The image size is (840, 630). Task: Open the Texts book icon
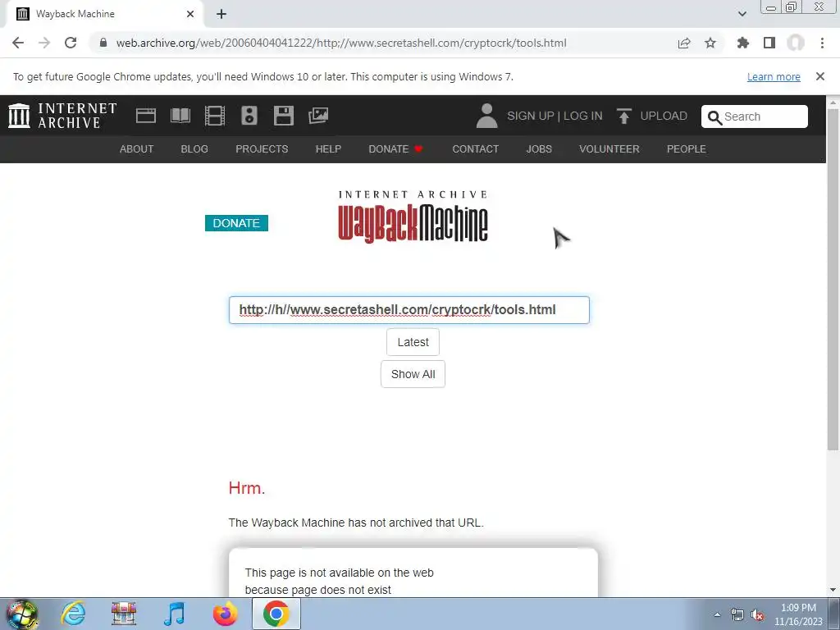[x=180, y=116]
